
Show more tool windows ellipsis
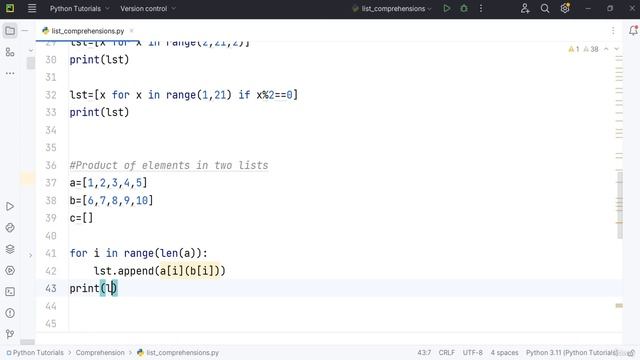coord(10,73)
